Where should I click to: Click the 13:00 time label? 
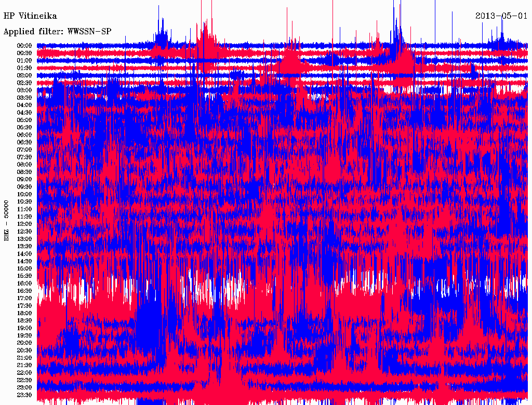tap(24, 239)
